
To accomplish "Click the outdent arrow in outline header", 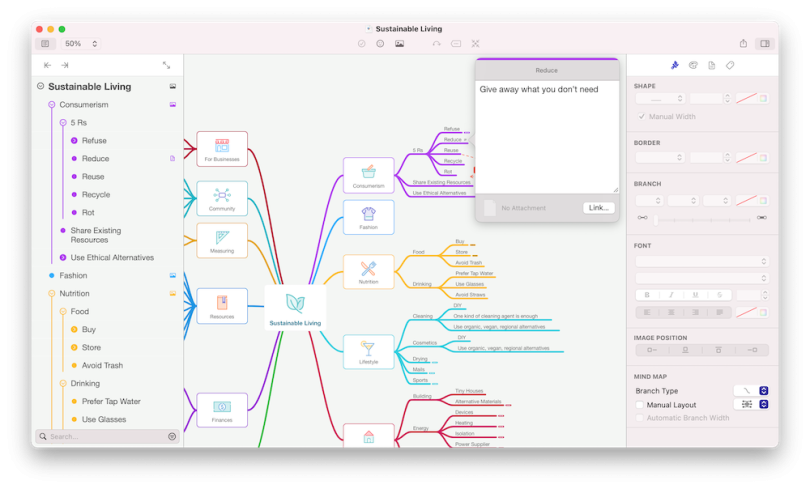I will pos(48,65).
